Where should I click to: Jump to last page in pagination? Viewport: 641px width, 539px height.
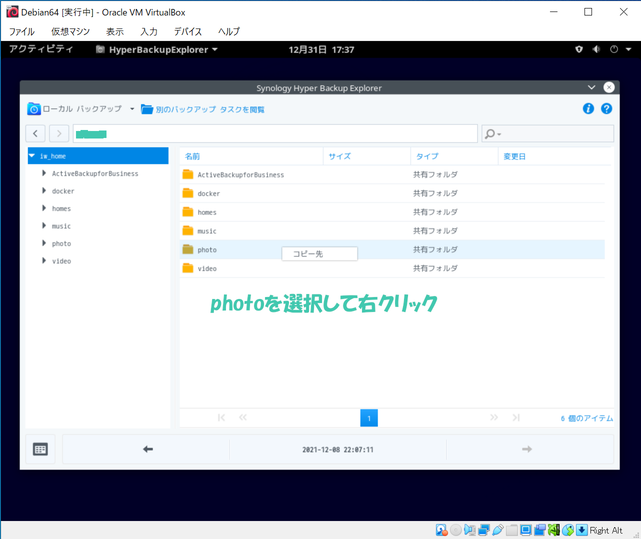tap(516, 418)
